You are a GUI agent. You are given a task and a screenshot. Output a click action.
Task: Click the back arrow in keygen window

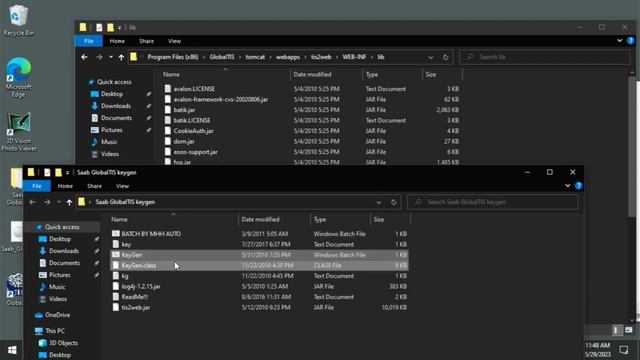pos(32,202)
